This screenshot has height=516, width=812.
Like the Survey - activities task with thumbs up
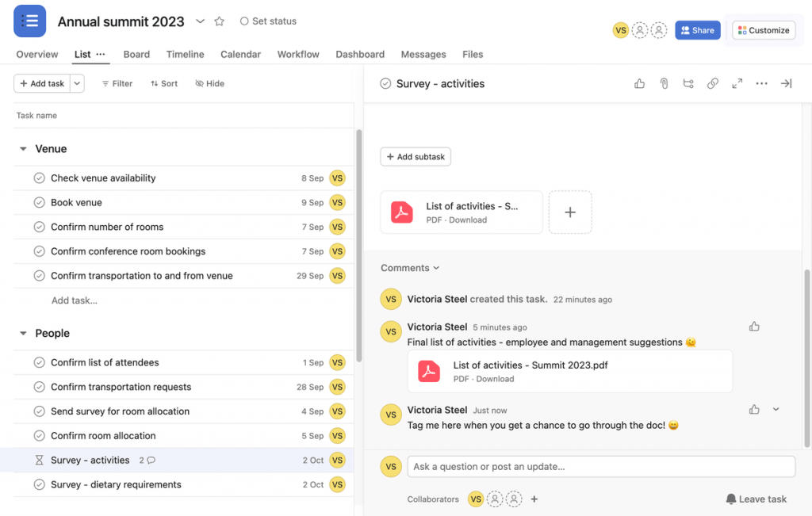[x=639, y=83]
